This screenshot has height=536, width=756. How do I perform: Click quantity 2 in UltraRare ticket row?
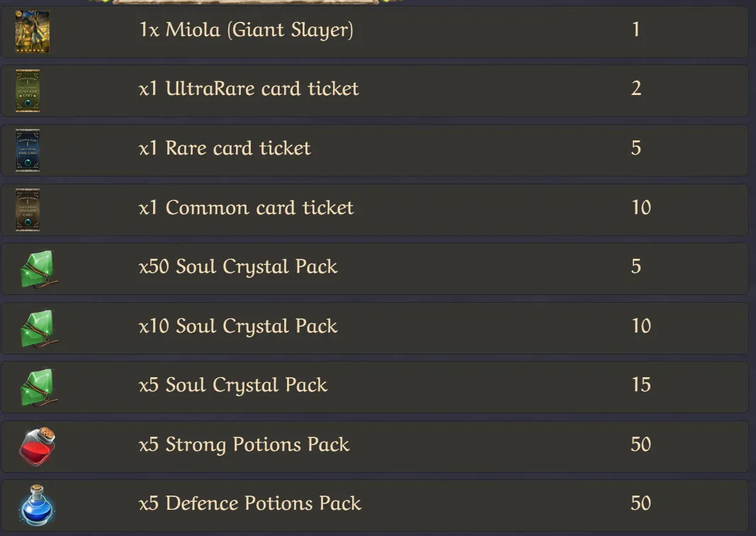(636, 89)
